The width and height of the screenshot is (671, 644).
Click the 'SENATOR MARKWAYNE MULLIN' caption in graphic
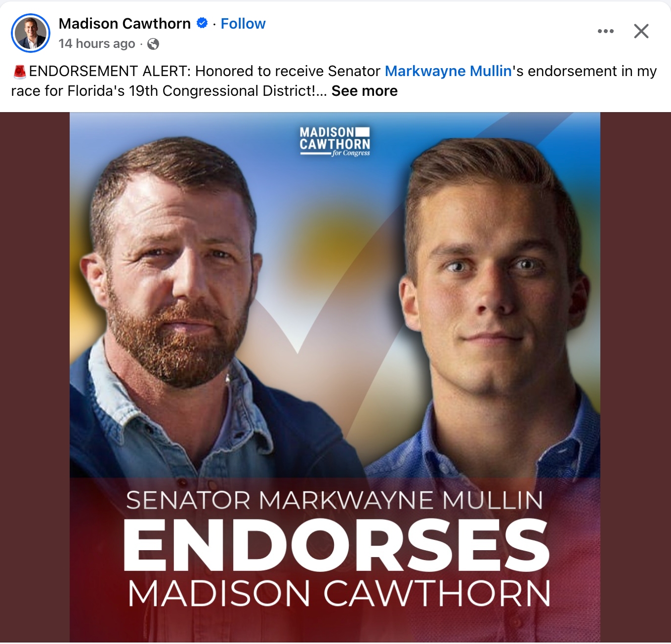click(x=335, y=500)
